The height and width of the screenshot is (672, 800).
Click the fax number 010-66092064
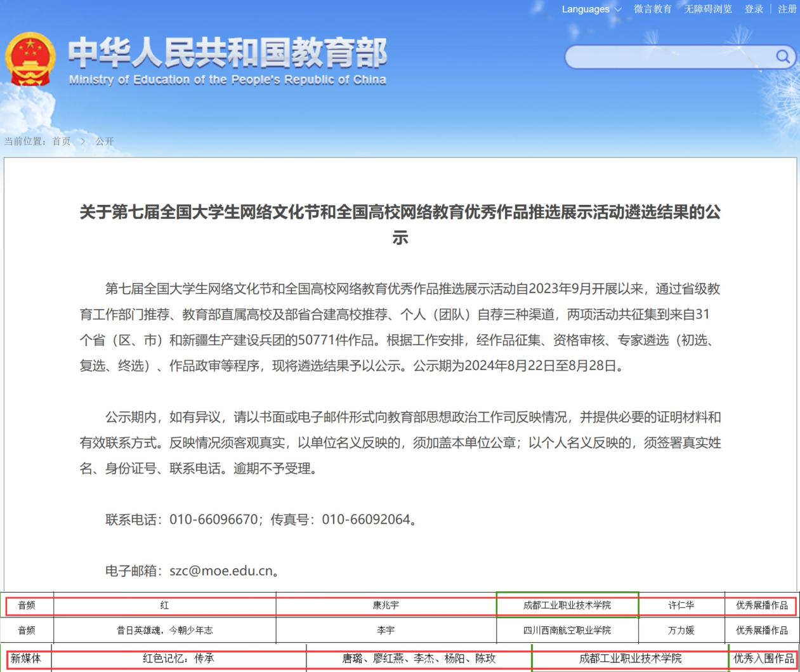[366, 519]
